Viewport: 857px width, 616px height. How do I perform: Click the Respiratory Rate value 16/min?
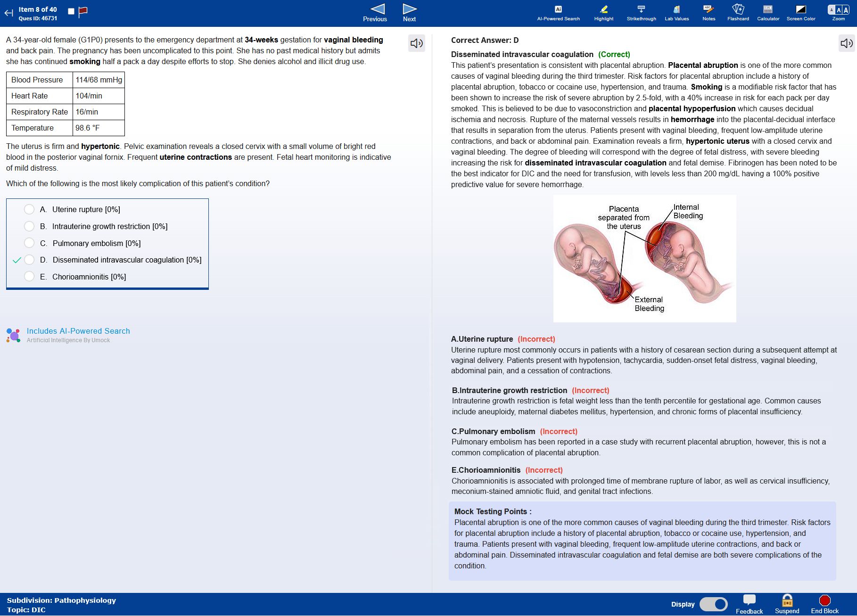[99, 112]
